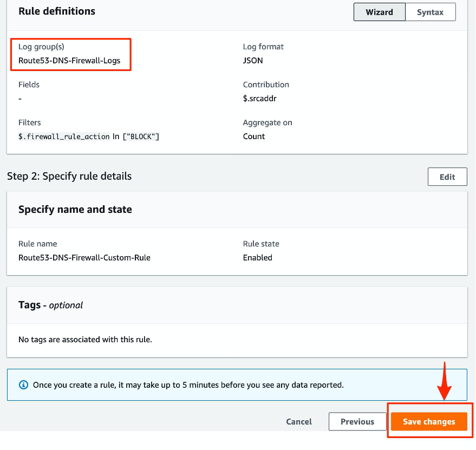Switch to Syntax view
Screen dimensions: 476x450
pyautogui.click(x=431, y=11)
